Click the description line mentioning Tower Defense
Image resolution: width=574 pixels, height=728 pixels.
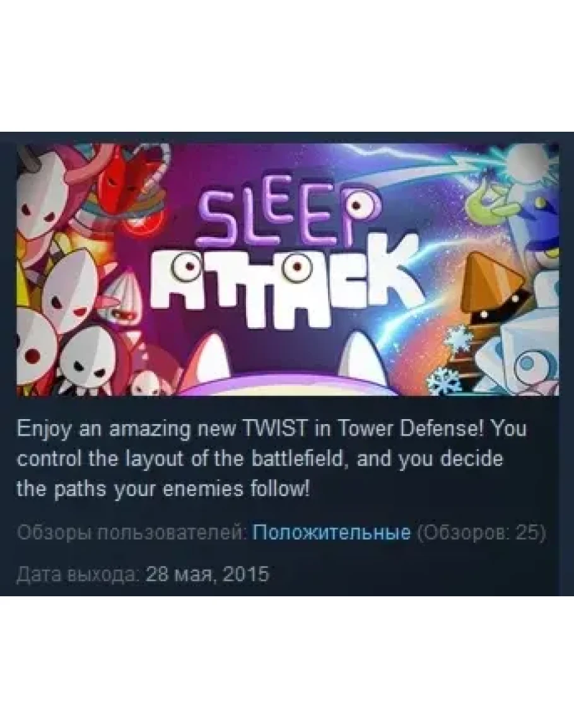[272, 429]
